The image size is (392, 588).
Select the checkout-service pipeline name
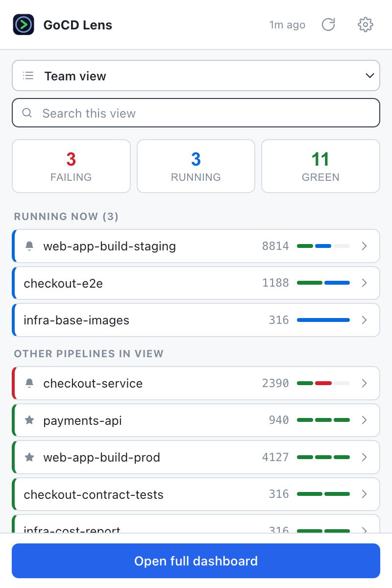coord(93,383)
